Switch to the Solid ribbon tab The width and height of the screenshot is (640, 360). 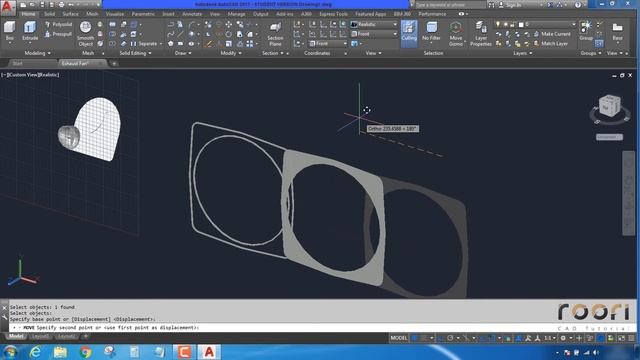[x=49, y=14]
